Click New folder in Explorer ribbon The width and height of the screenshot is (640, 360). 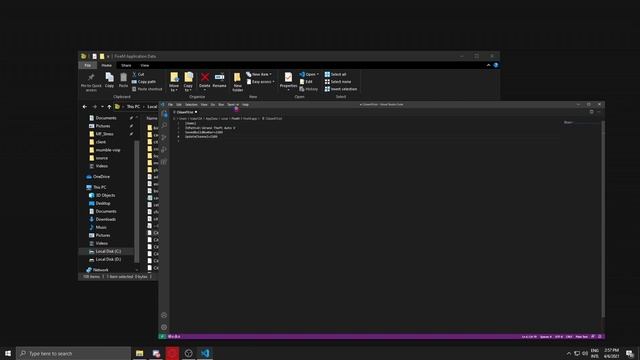pos(237,81)
